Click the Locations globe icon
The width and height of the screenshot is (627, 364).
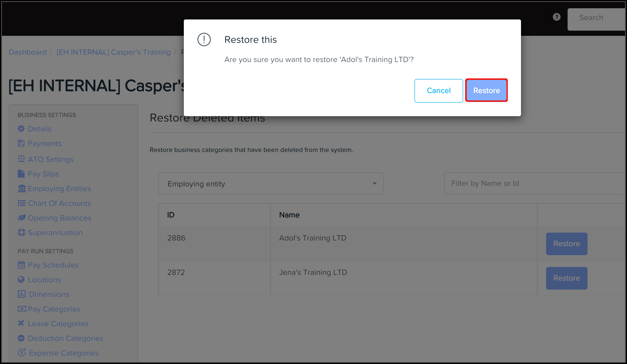point(21,279)
